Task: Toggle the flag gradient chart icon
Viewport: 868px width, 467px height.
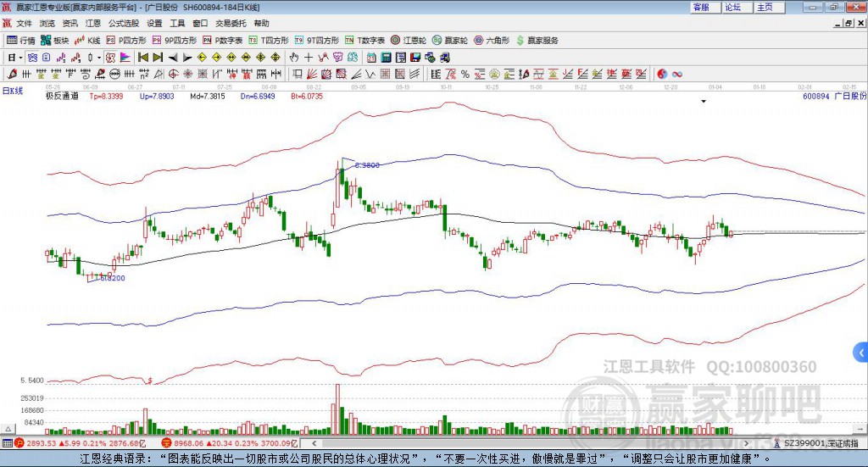Action: coord(125,58)
